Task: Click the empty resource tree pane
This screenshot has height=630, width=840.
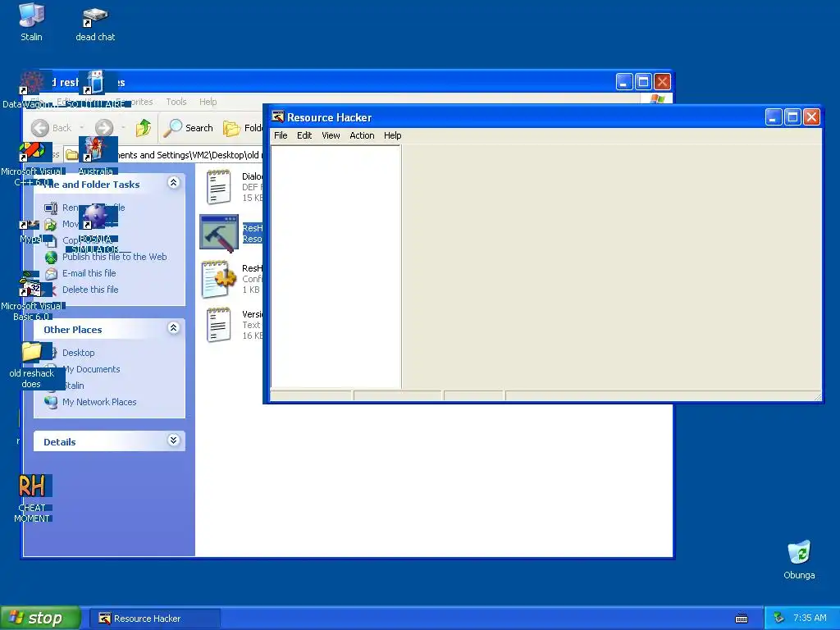Action: 336,267
